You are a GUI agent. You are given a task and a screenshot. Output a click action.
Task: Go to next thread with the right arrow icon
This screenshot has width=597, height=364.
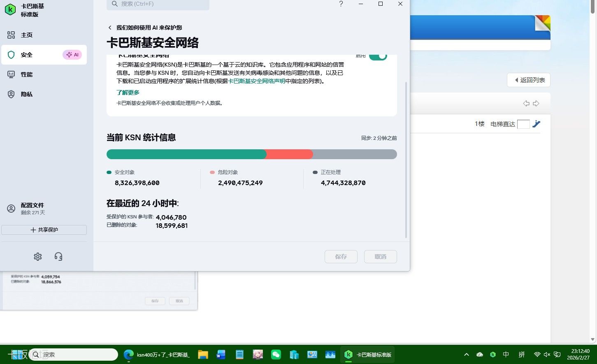536,104
